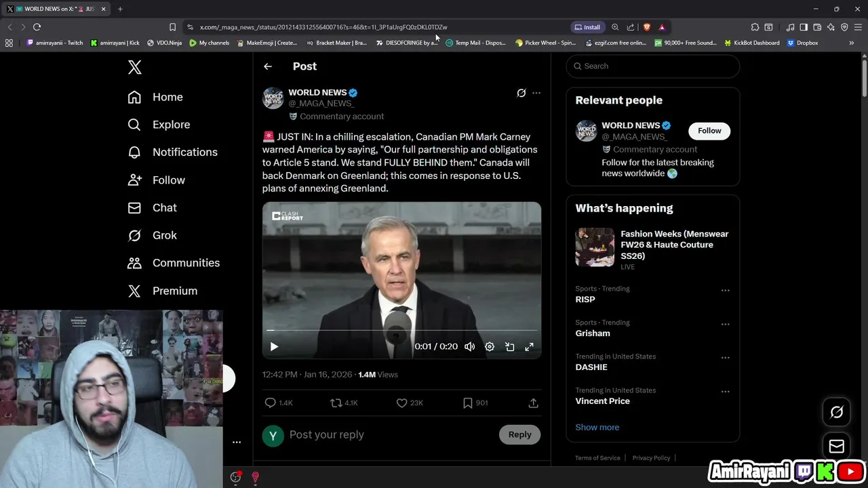Viewport: 868px width, 488px height.
Task: Repost using the retweet icon
Action: (336, 403)
